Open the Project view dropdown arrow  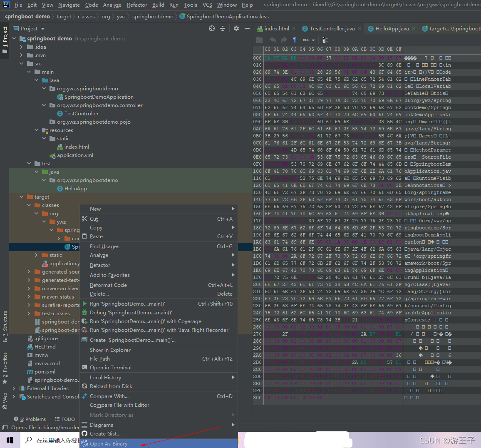tap(43, 29)
